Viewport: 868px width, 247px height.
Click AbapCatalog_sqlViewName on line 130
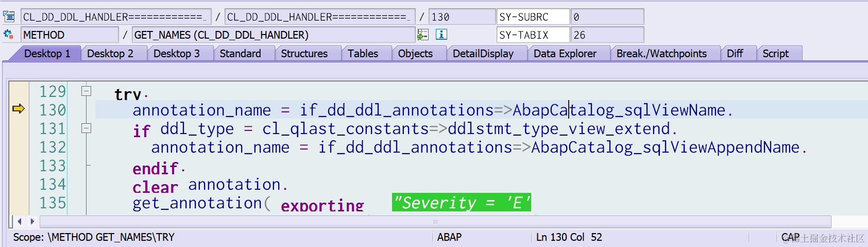(619, 110)
